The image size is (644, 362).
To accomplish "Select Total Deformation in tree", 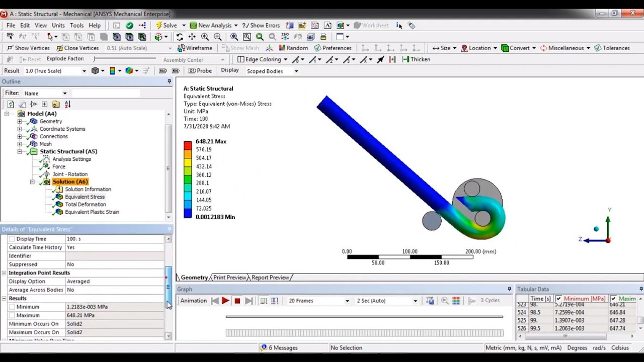I will [x=86, y=204].
